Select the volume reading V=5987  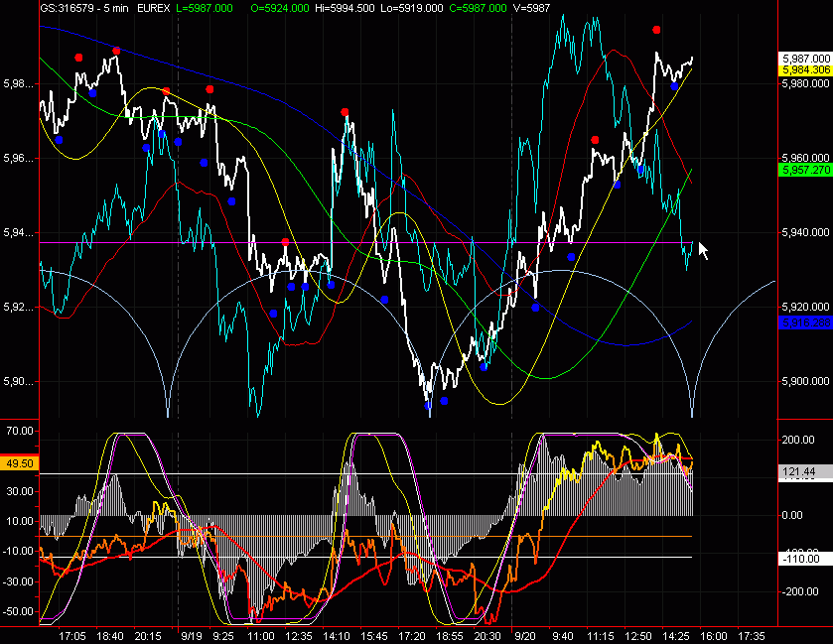pos(531,8)
